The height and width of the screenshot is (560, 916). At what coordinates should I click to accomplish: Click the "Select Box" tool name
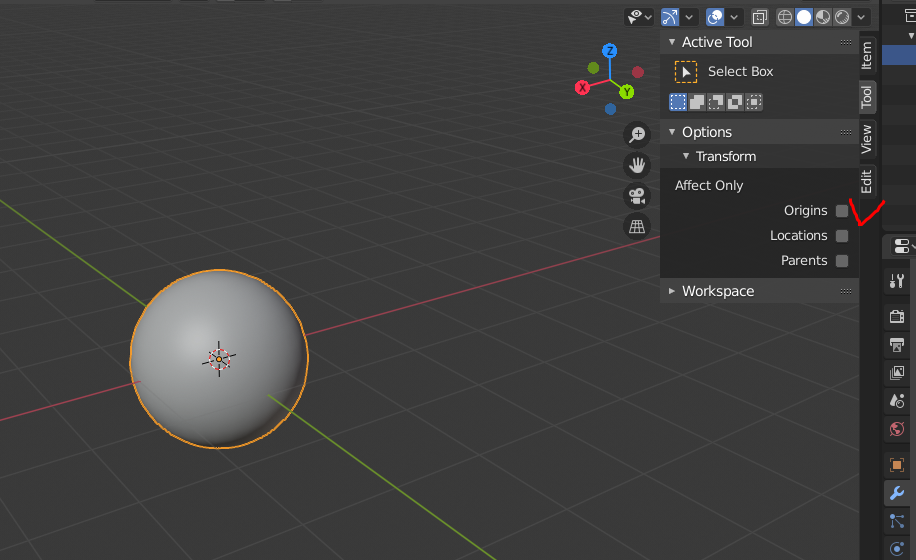tap(740, 72)
